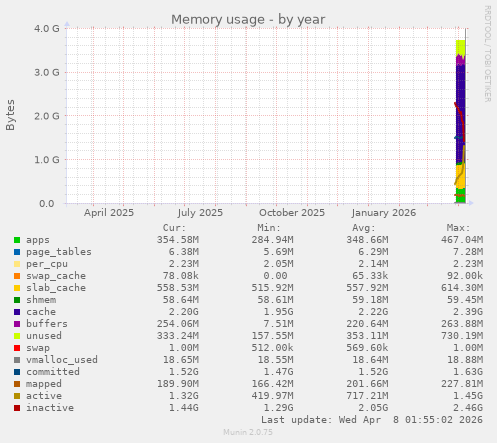Click the 'Max:' column header
Screen dimensions: 497x443
tap(458, 228)
